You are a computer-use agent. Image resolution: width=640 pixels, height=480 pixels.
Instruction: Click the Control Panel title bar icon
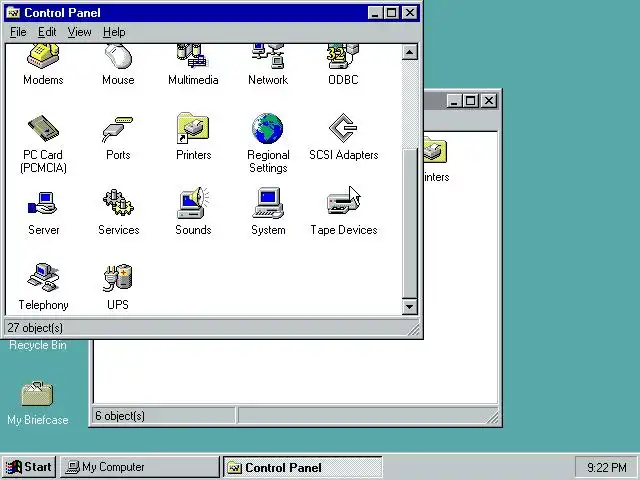coord(13,13)
